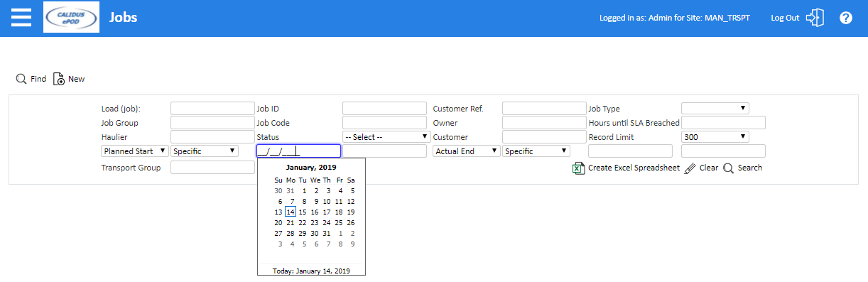The width and height of the screenshot is (868, 282).
Task: Focus the Customer input field
Action: (544, 136)
